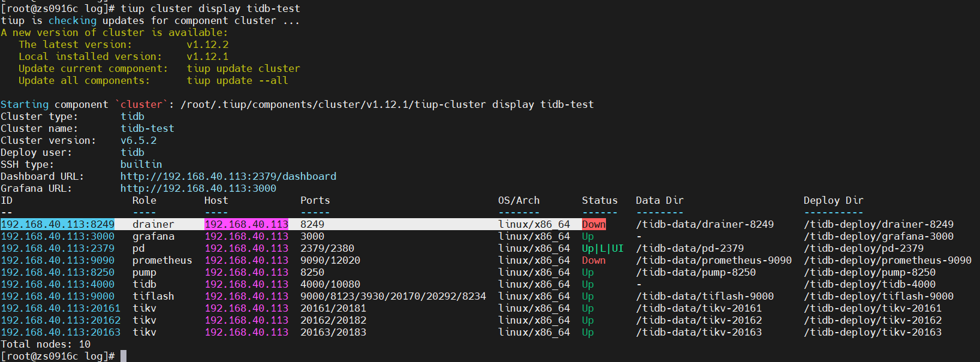Click the Status column header
Screen dimensions: 980x362
599,200
